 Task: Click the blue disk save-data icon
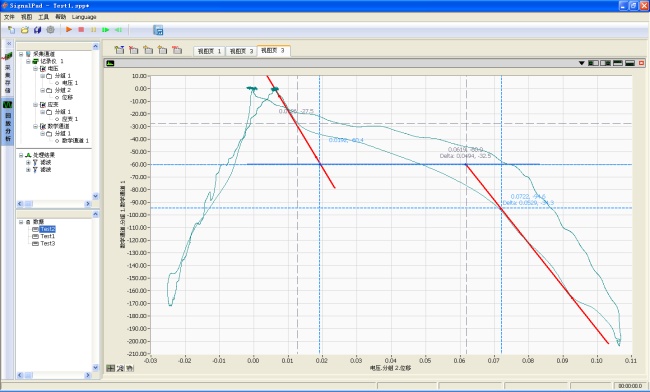tap(158, 30)
